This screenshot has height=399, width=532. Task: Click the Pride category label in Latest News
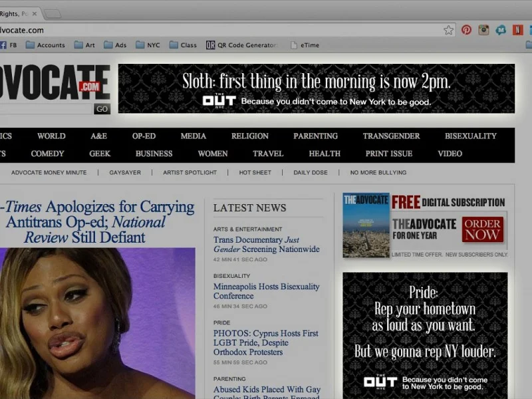[221, 323]
